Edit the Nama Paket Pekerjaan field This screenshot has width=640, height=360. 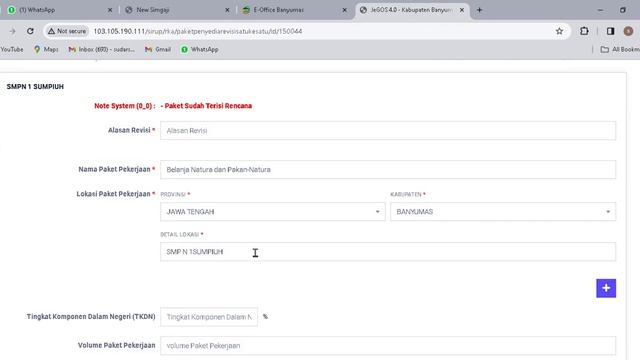point(388,169)
